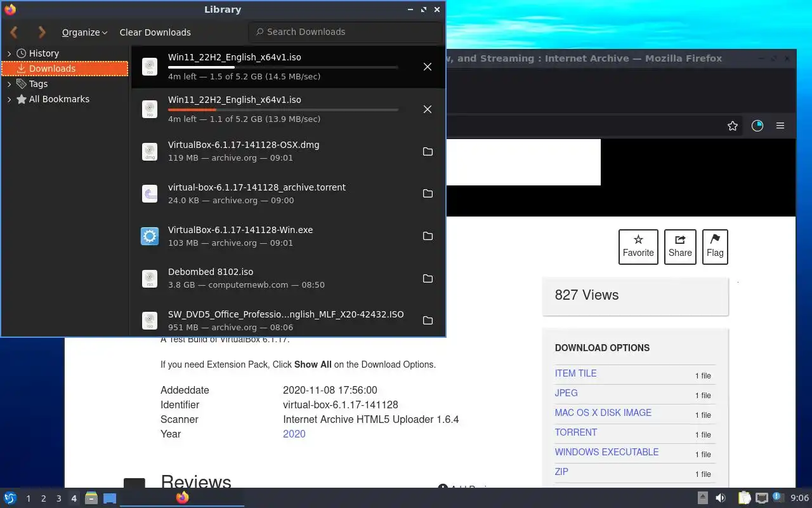Open the ITEM TILE download link
The height and width of the screenshot is (508, 812).
click(x=575, y=373)
